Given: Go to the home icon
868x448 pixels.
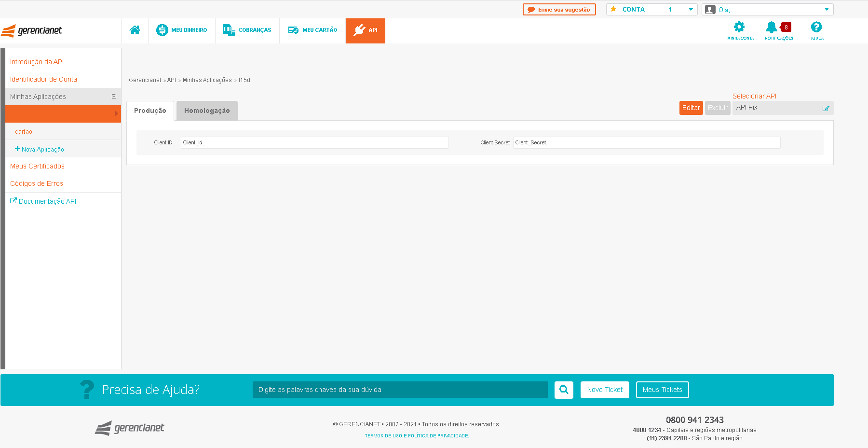Looking at the screenshot, I should (135, 30).
